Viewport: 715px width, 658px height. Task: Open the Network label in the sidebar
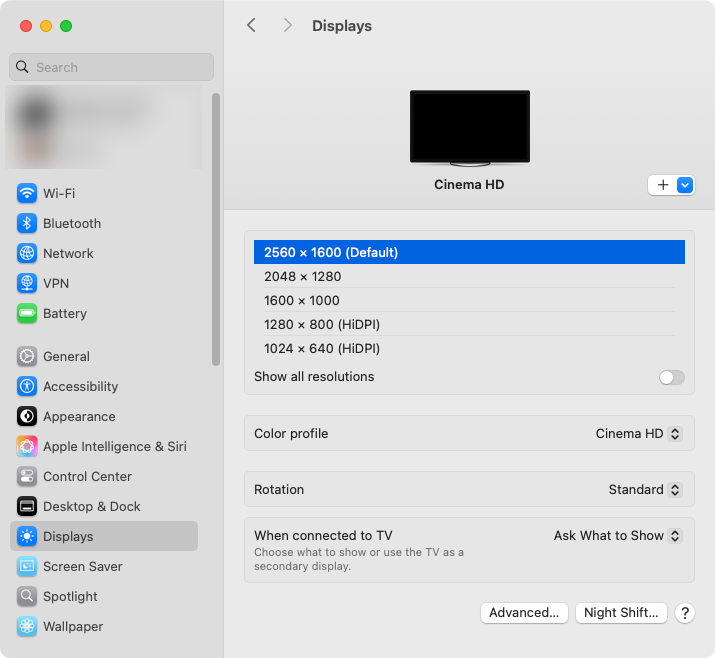click(x=68, y=254)
